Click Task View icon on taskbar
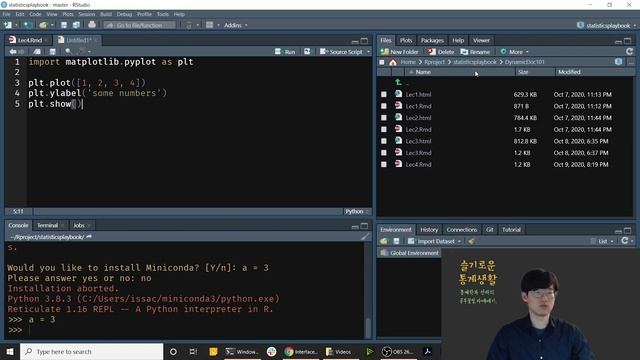 tap(193, 351)
